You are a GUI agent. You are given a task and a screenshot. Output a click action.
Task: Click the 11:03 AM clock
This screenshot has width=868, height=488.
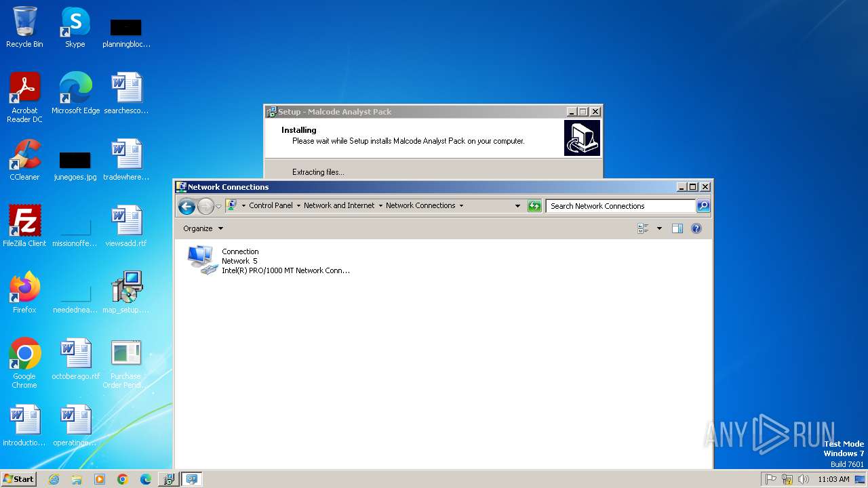pos(833,479)
